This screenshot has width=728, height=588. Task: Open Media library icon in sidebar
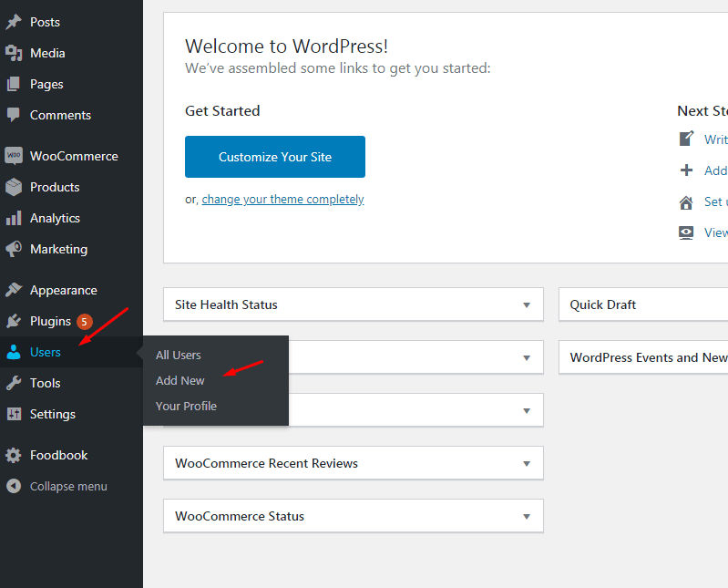click(14, 53)
